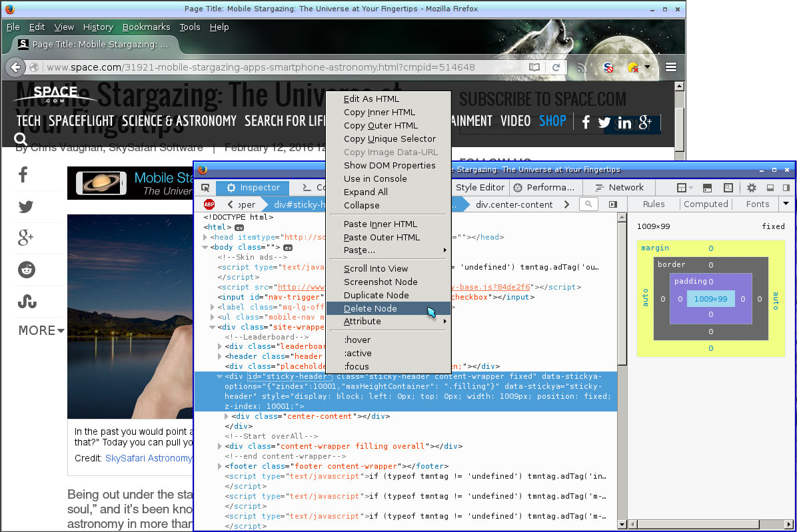
Task: Click the Adblock Plus ABP icon
Action: click(x=209, y=204)
